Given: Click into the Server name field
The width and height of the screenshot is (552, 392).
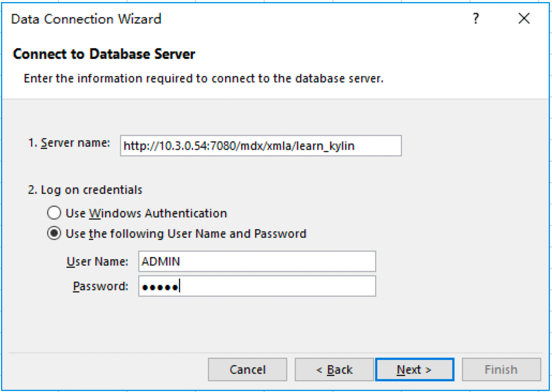Looking at the screenshot, I should [260, 146].
